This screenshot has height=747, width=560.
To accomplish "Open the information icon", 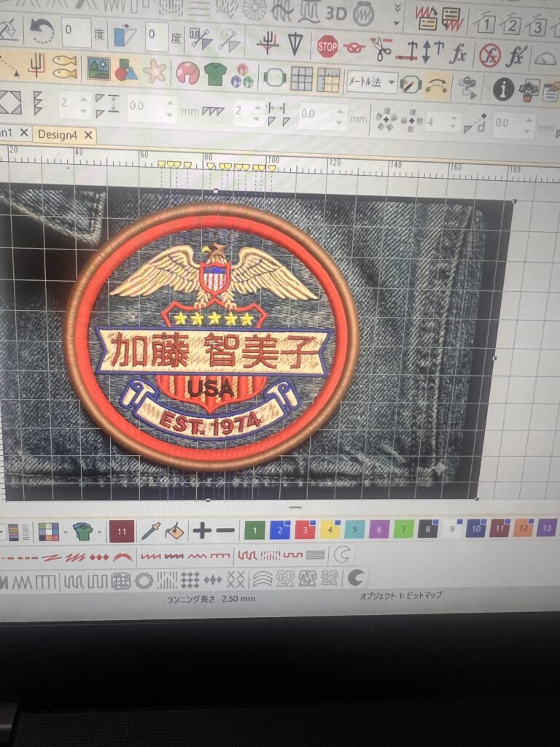I will (502, 89).
